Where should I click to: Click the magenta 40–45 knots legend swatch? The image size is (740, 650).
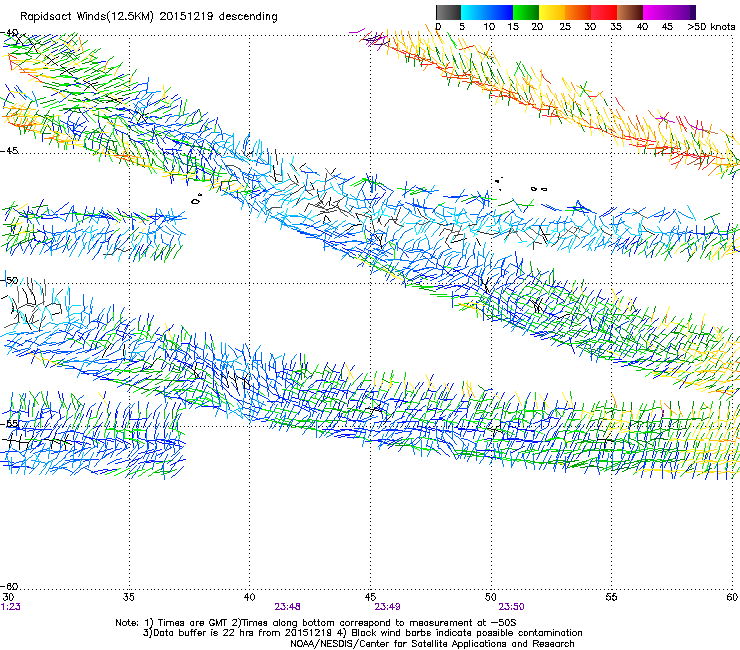tap(656, 12)
